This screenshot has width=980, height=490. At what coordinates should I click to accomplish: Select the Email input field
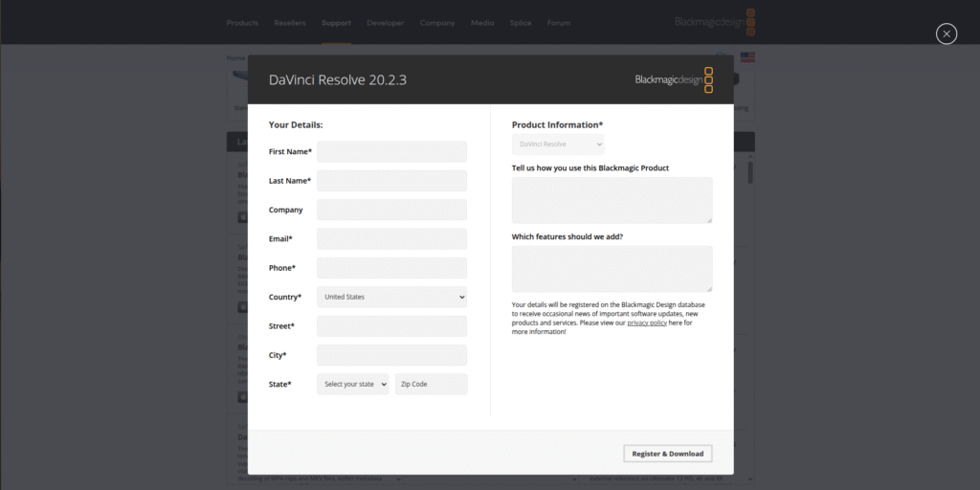tap(391, 238)
